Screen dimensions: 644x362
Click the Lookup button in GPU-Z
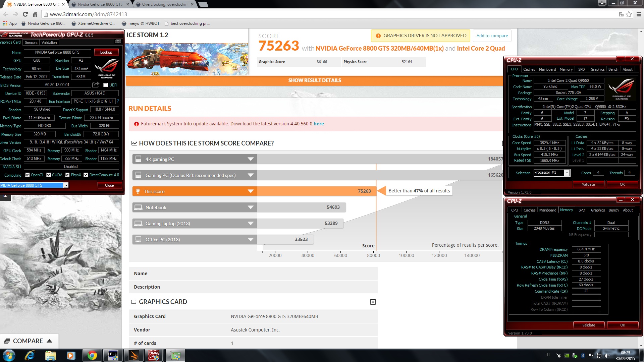click(106, 52)
